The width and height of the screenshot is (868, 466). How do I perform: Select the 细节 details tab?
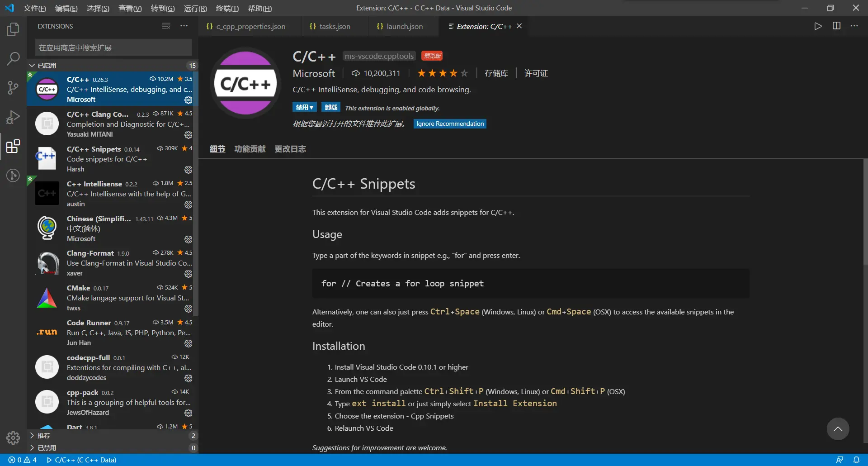(217, 149)
